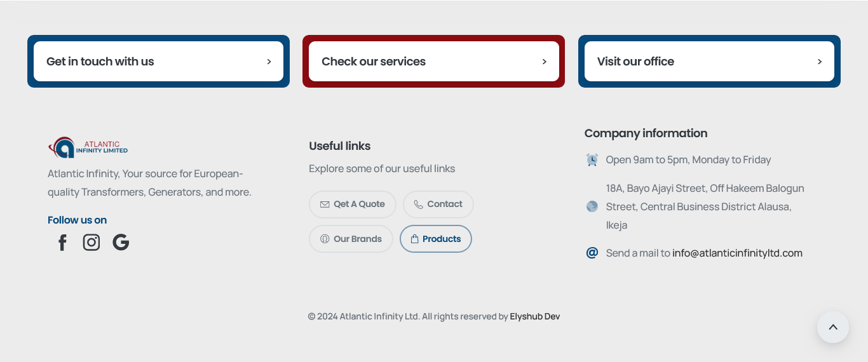
Task: Click the shopping bag icon in Products
Action: pyautogui.click(x=414, y=239)
